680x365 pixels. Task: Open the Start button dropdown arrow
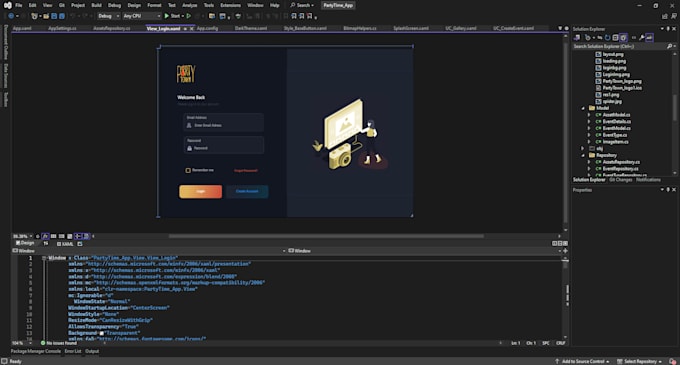[183, 16]
